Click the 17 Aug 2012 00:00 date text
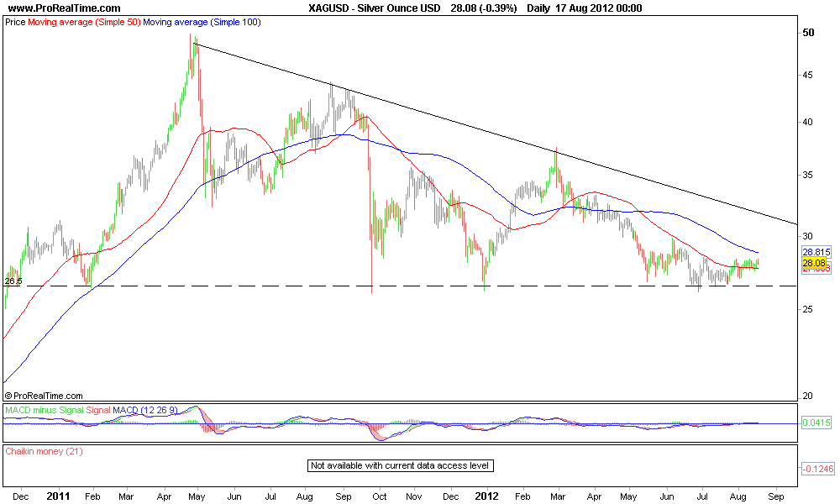Viewport: 840px width, 504px height. pyautogui.click(x=599, y=8)
